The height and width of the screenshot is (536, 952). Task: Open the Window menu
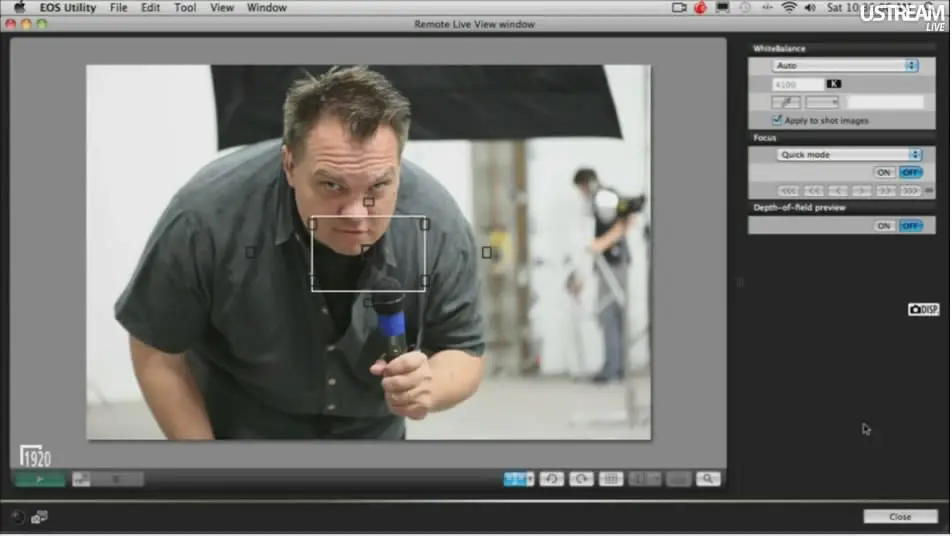[x=267, y=8]
